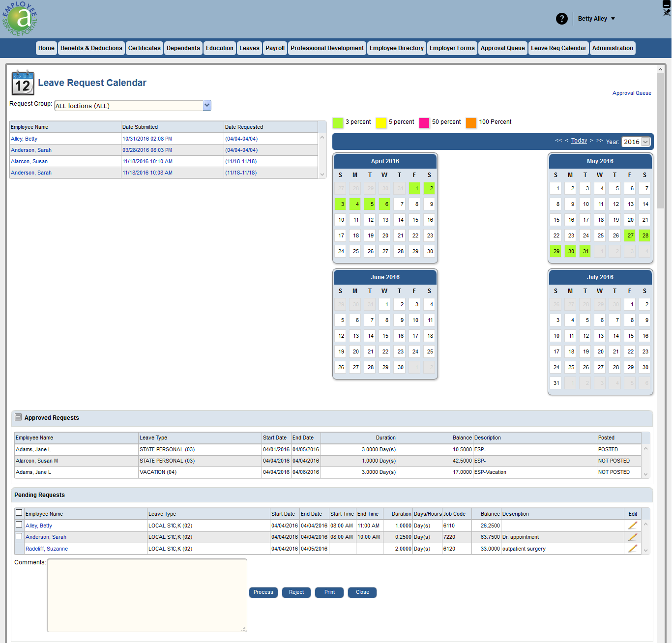Viewport: 672px width, 643px height.
Task: Open the Betty Alley user menu
Action: pyautogui.click(x=596, y=19)
